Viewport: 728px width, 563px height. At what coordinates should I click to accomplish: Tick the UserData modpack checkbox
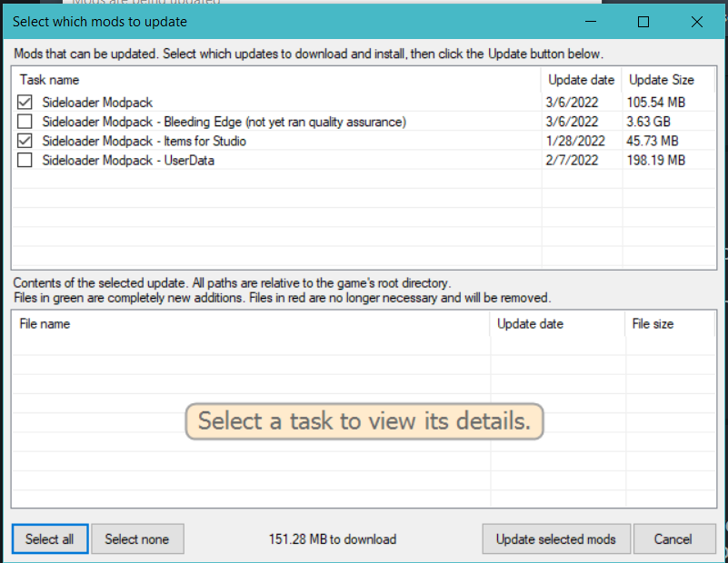25,160
